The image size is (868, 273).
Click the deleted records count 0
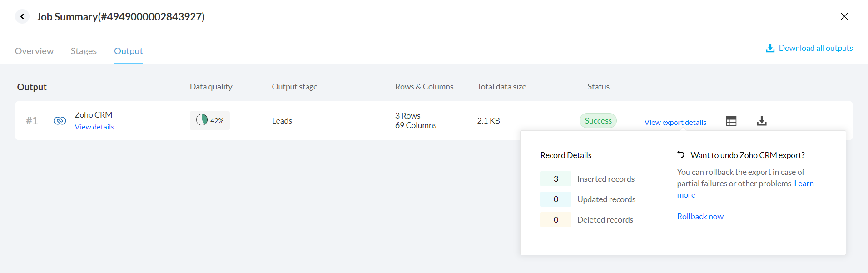556,220
